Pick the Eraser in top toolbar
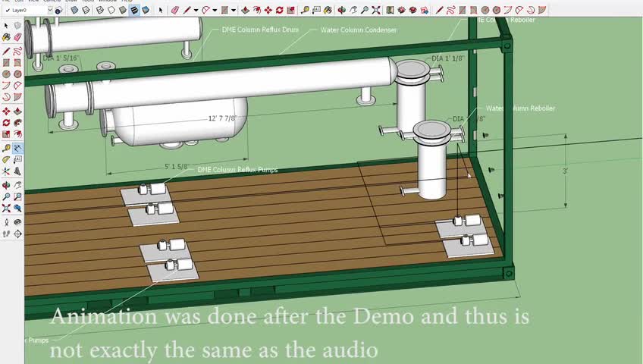This screenshot has width=643, height=364. 175,11
